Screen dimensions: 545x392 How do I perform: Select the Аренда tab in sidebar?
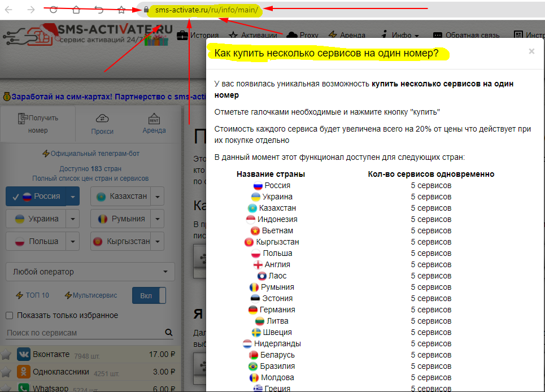coord(154,124)
